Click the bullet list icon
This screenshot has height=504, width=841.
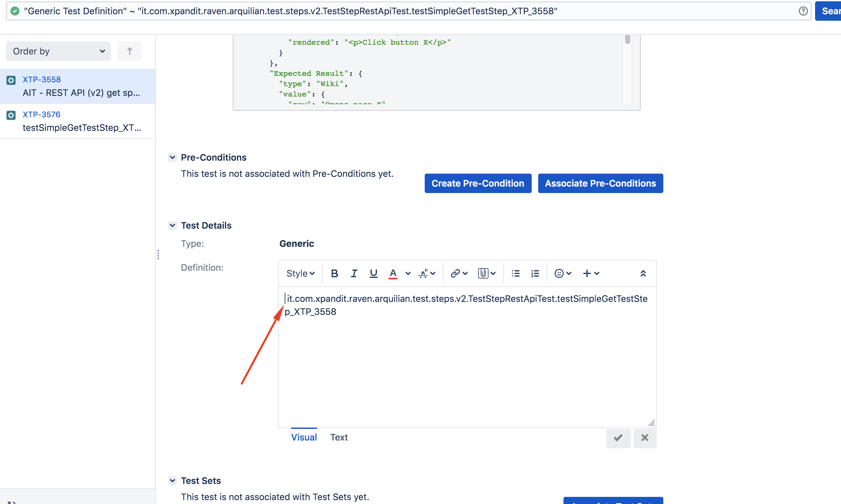click(x=515, y=273)
